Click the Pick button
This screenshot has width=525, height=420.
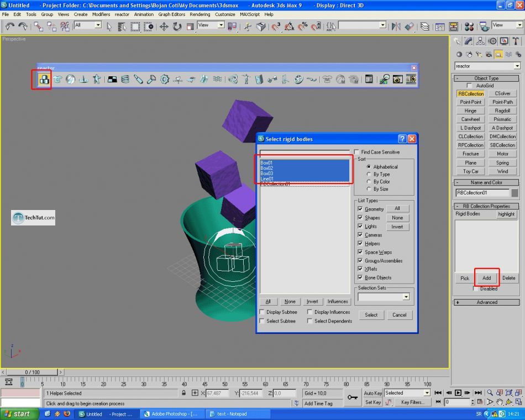[x=465, y=278]
